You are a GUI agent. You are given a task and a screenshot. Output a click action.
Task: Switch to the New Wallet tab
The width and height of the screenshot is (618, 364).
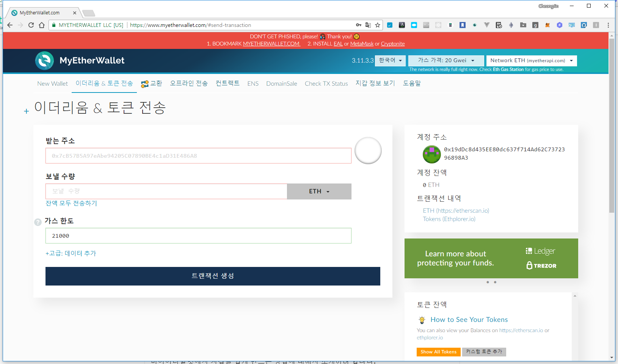click(52, 83)
